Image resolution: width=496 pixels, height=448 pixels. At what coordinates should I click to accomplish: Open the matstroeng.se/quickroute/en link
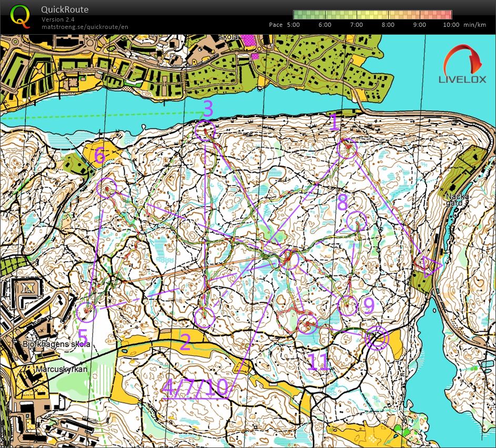(85, 27)
